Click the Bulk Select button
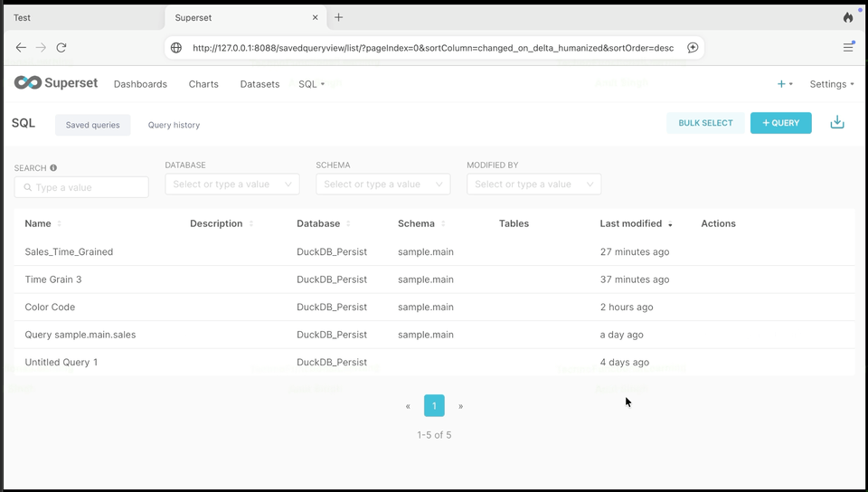Screen dimensions: 868x492 point(705,123)
